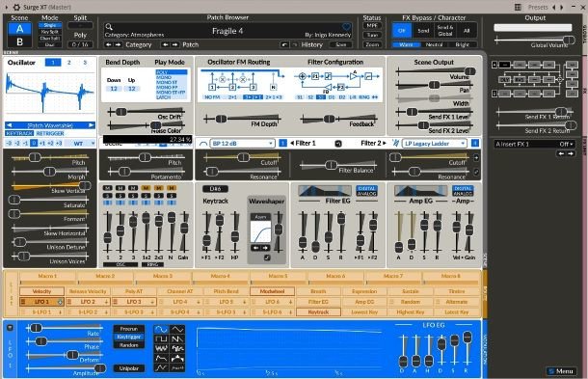Select Freerun LFO trigger mode
The image size is (588, 379).
129,329
